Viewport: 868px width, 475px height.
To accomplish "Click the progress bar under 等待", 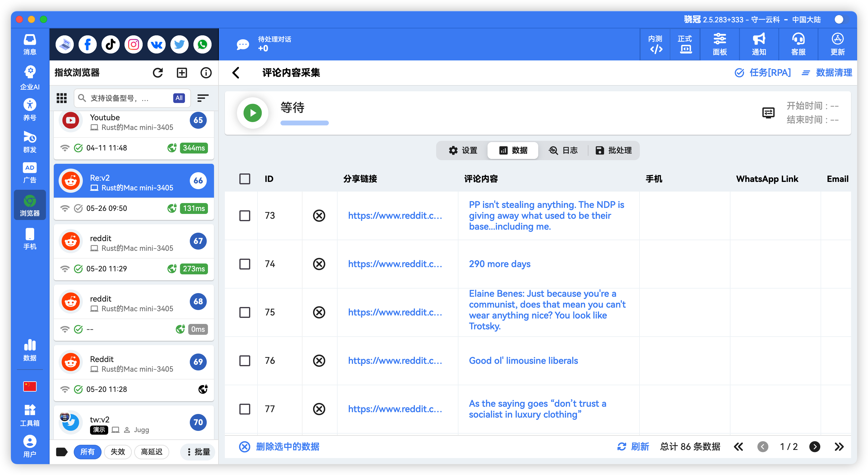I will click(x=304, y=123).
